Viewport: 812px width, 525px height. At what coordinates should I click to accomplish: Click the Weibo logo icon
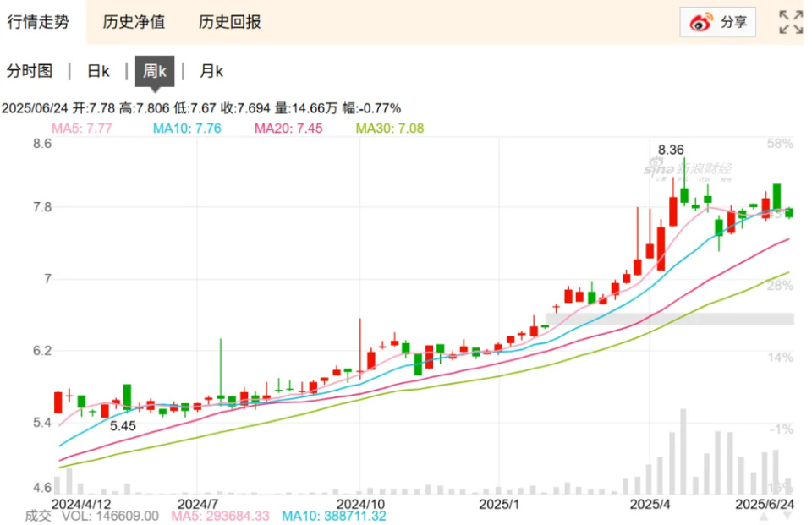(x=700, y=22)
